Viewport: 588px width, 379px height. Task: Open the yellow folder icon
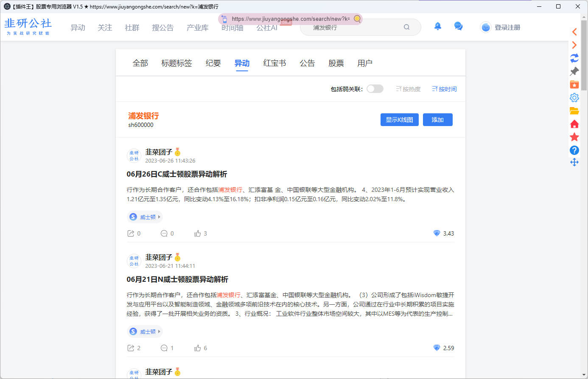pos(574,111)
